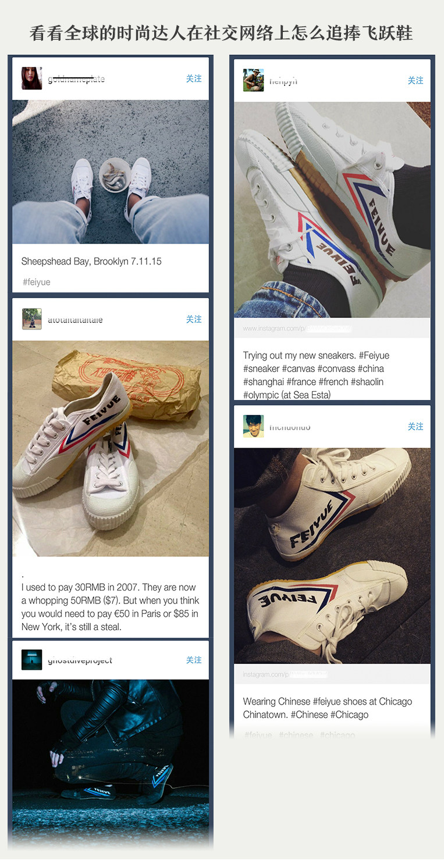Screen dimensions: 444x868
Task: Open the photo of Feiyue sneakers on a paper bag
Action: [x=111, y=448]
